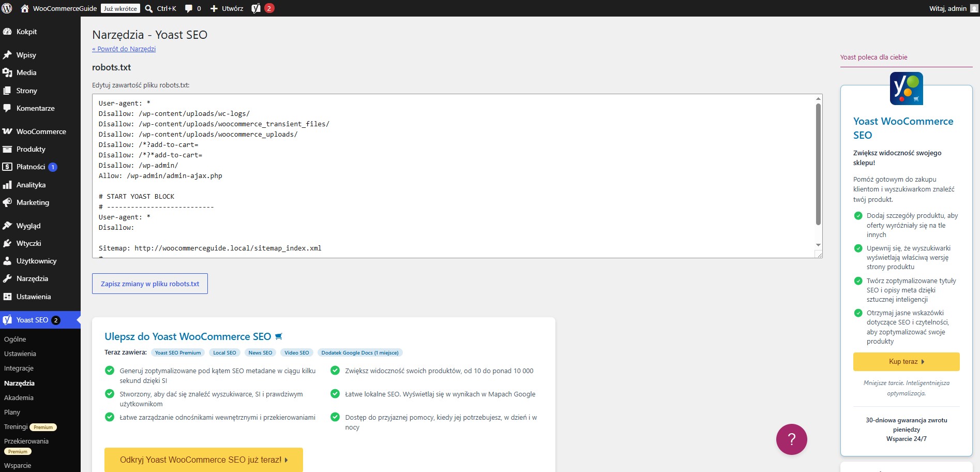Open the Utwórz (create new) menu

click(x=227, y=8)
